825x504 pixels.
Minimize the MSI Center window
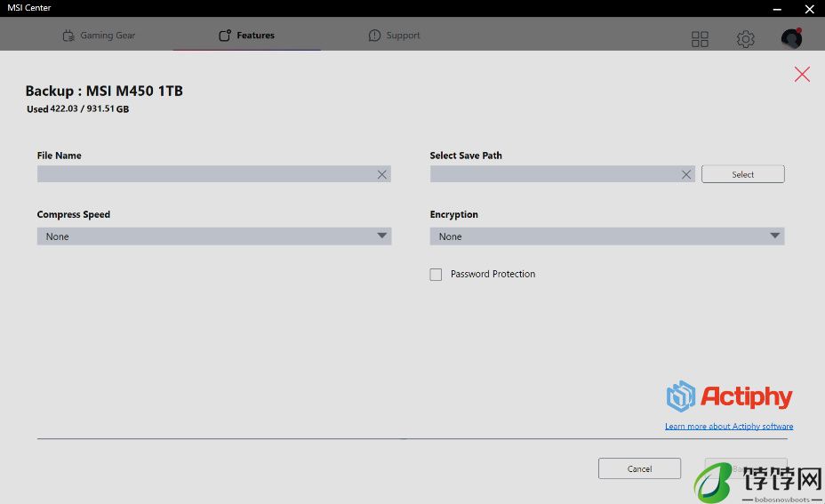pos(777,9)
